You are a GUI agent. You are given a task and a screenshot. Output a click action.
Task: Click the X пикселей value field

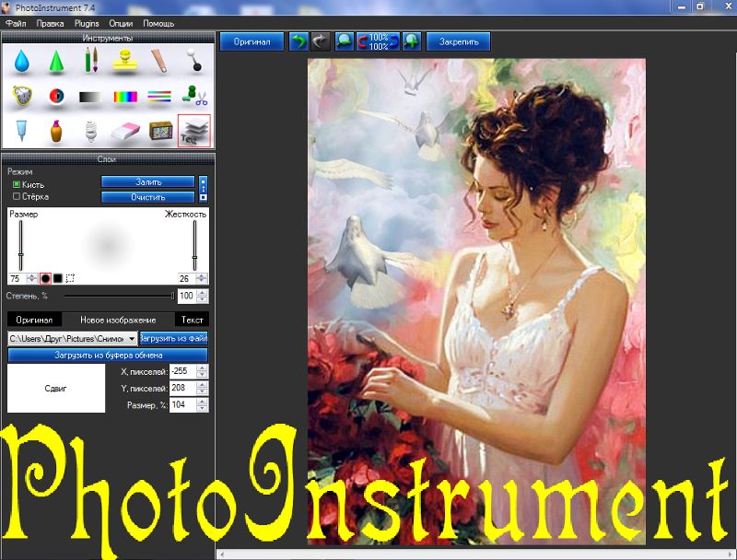(x=182, y=371)
